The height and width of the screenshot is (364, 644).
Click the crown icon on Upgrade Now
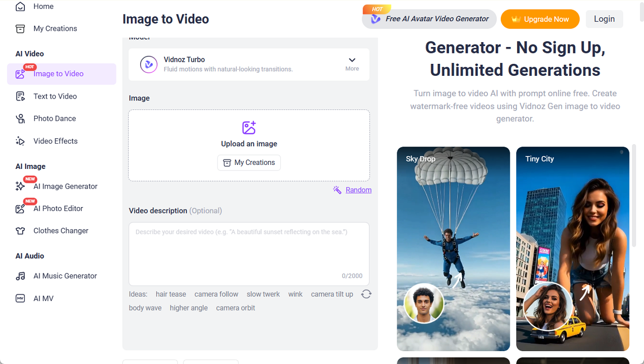point(516,19)
